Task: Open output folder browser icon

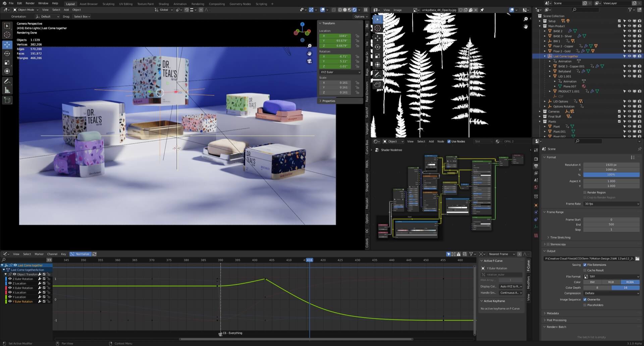Action: click(637, 258)
